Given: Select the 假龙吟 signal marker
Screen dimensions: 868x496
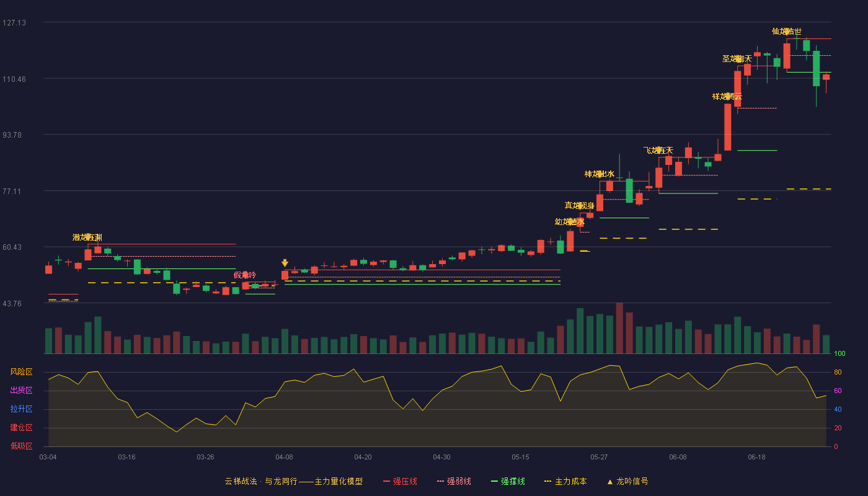Looking at the screenshot, I should pos(245,275).
